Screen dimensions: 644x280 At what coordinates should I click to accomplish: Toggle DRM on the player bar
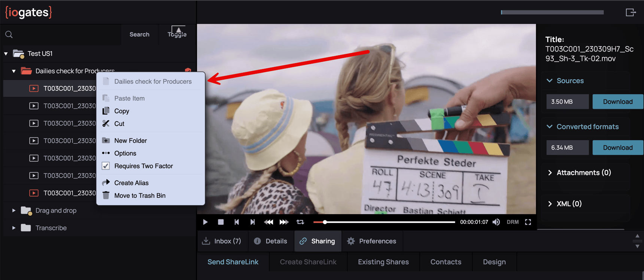click(513, 222)
